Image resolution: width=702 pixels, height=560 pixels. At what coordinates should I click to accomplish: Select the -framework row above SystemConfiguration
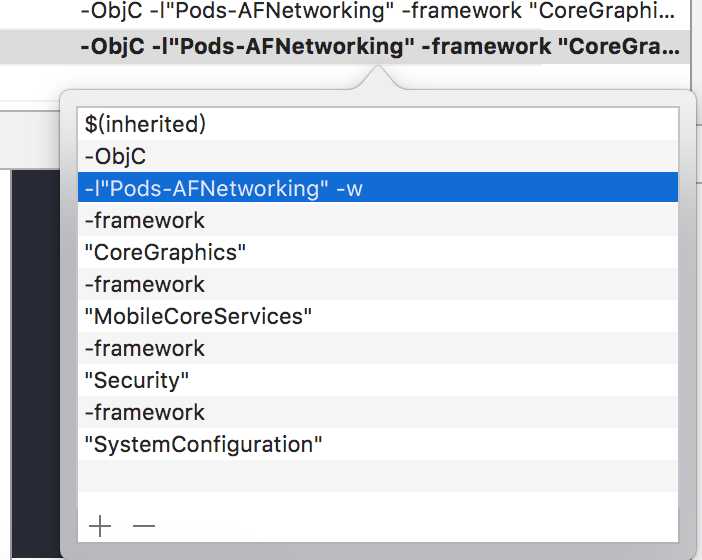378,412
